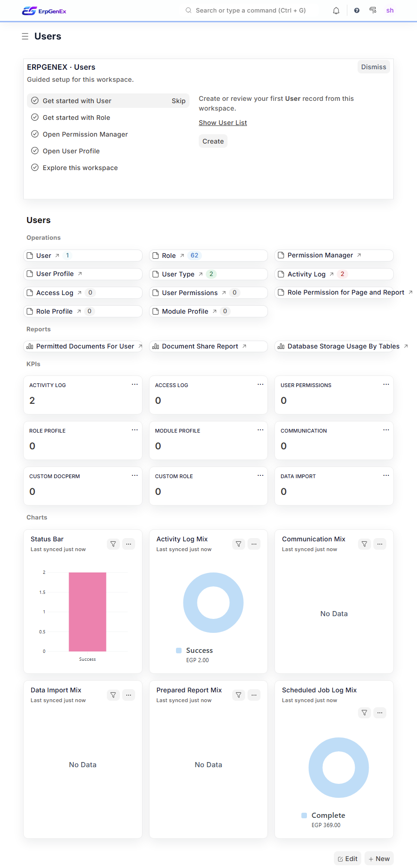This screenshot has width=417, height=868.
Task: Open the Permission Manager shortcut
Action: click(320, 256)
